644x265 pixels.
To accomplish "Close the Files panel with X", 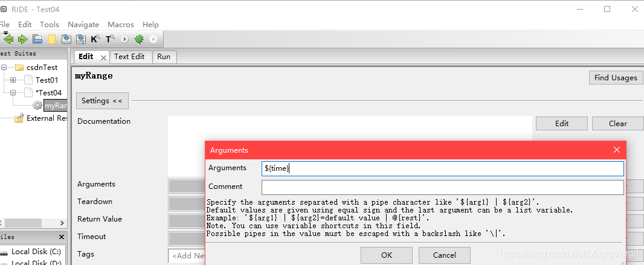I will click(62, 237).
